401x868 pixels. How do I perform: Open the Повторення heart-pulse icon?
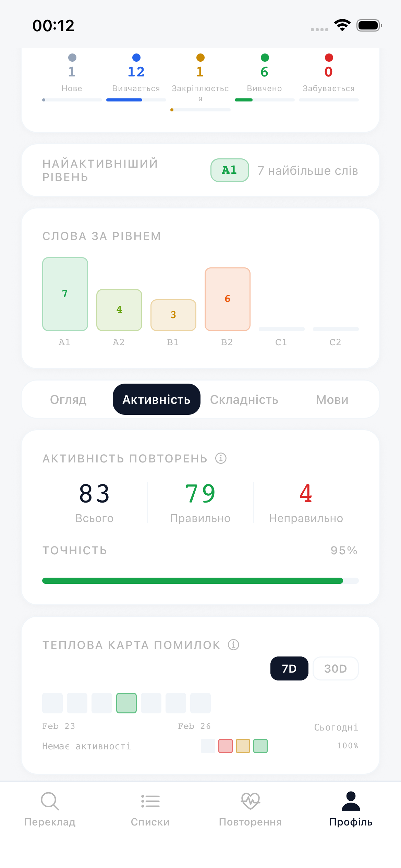250,801
